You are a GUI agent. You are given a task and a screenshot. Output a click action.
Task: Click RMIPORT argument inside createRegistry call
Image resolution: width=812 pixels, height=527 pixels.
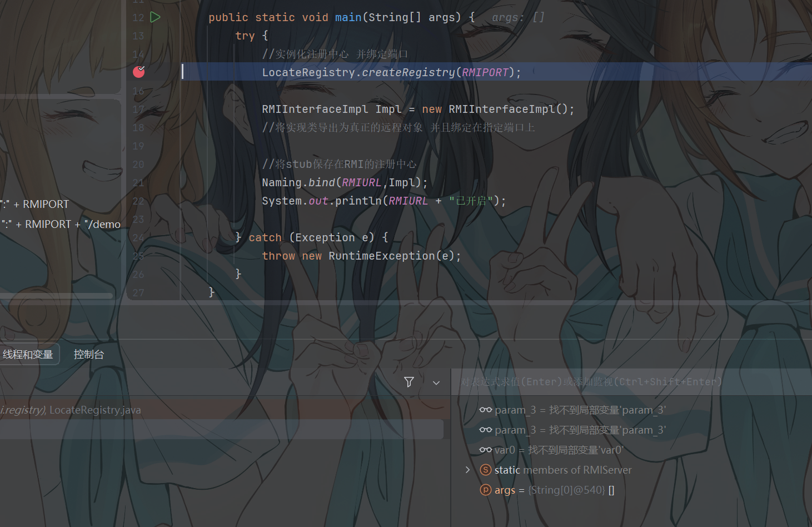pos(485,72)
